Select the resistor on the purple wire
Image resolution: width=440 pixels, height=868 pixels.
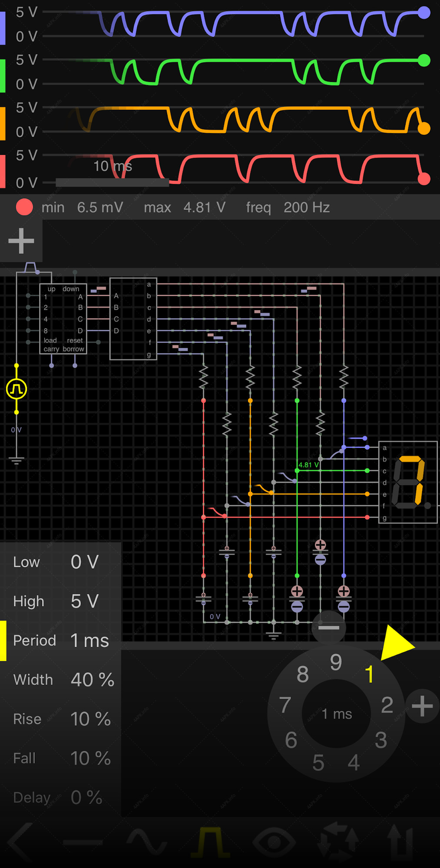[x=344, y=377]
